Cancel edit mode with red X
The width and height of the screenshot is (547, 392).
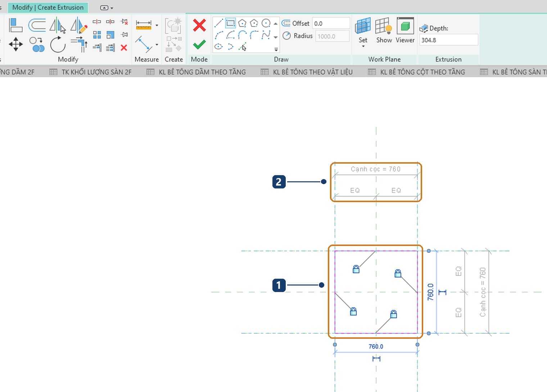point(199,26)
